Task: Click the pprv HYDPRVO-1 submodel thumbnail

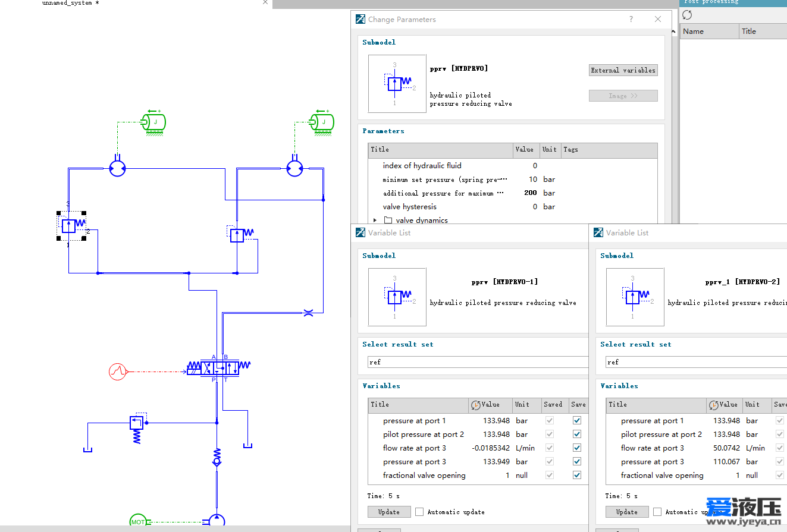Action: click(397, 297)
